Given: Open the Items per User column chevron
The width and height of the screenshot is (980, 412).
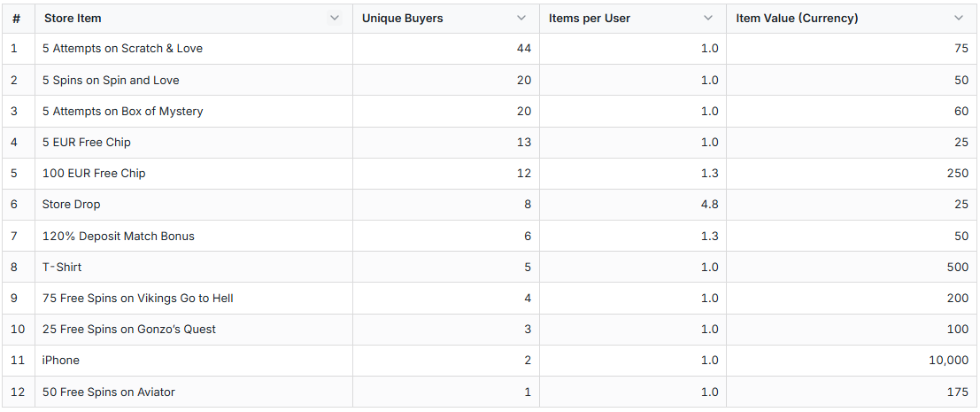Looking at the screenshot, I should click(x=708, y=19).
